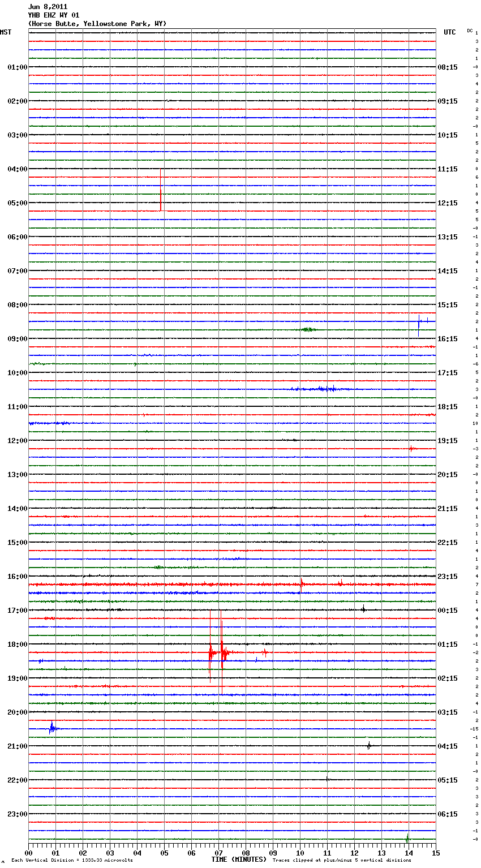Click the Each Vertical Division scale note

tap(72, 861)
